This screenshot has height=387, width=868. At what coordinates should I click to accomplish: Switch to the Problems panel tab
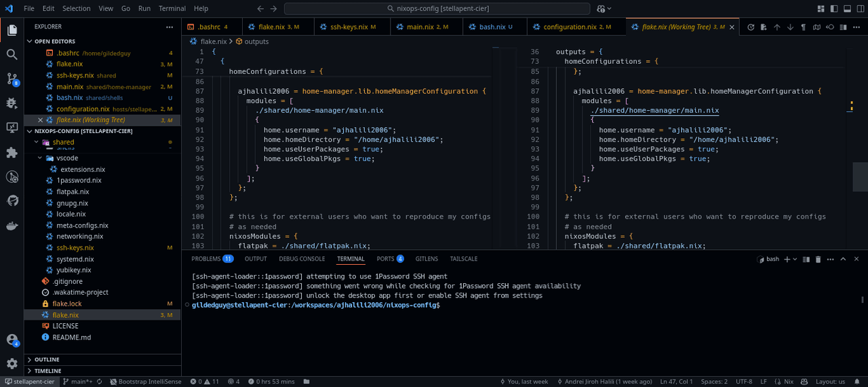(x=206, y=259)
